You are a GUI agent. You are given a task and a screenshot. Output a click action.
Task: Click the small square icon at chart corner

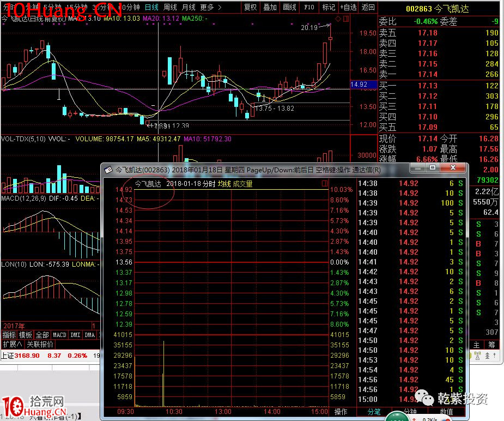coord(346,19)
